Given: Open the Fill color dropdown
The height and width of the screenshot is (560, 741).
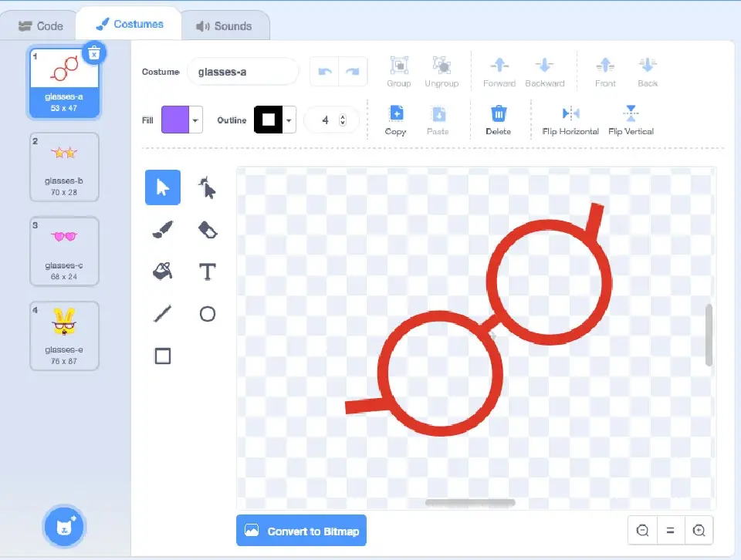Looking at the screenshot, I should pyautogui.click(x=195, y=120).
